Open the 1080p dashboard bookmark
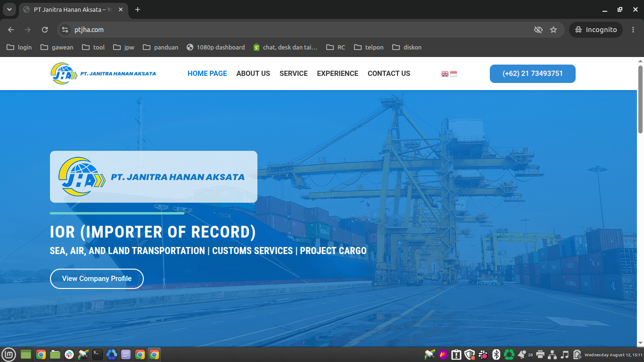Viewport: 644px width, 362px height. pos(216,47)
